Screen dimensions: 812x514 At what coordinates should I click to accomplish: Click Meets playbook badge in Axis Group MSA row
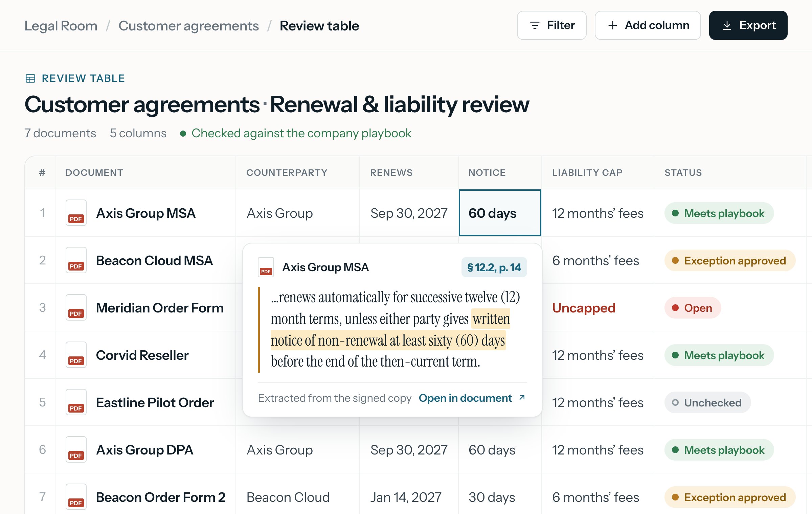click(719, 213)
